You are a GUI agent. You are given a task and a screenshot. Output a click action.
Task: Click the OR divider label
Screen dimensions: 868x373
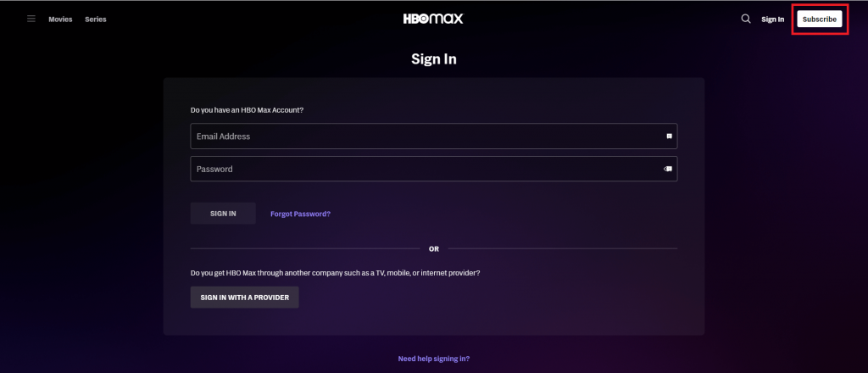point(434,249)
